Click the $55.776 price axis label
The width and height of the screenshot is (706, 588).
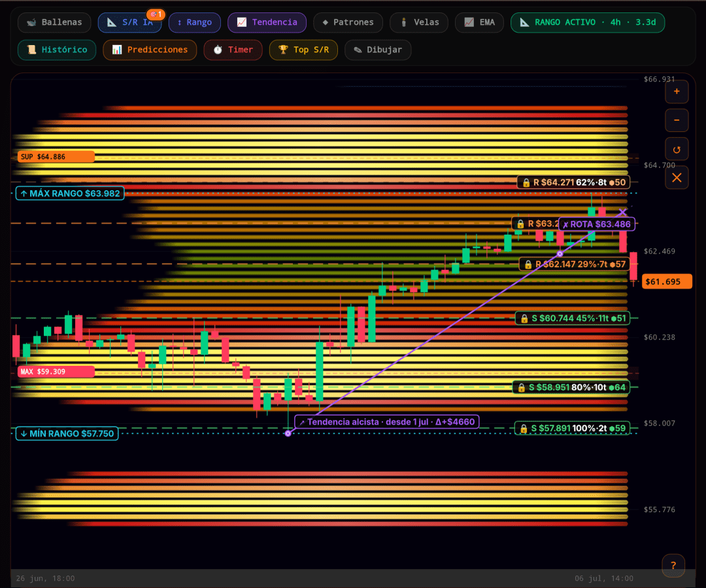click(659, 510)
